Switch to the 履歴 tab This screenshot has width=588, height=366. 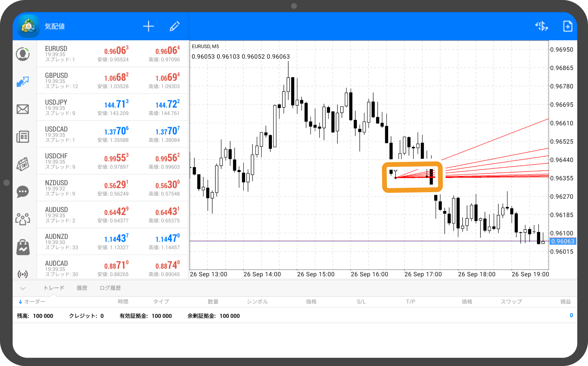(x=82, y=288)
